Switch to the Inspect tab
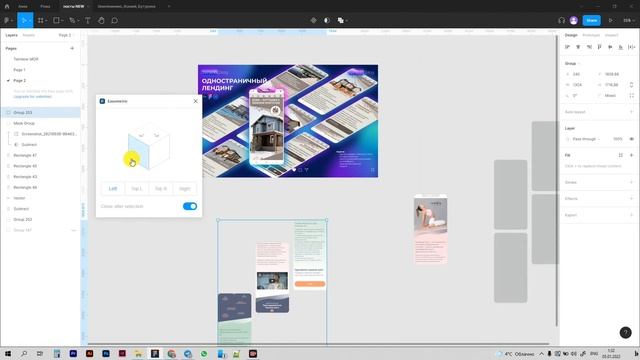 (x=611, y=35)
